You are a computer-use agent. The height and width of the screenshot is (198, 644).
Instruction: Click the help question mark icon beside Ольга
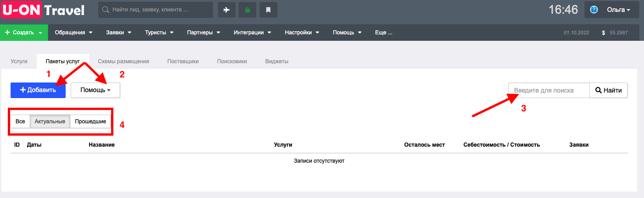[594, 10]
